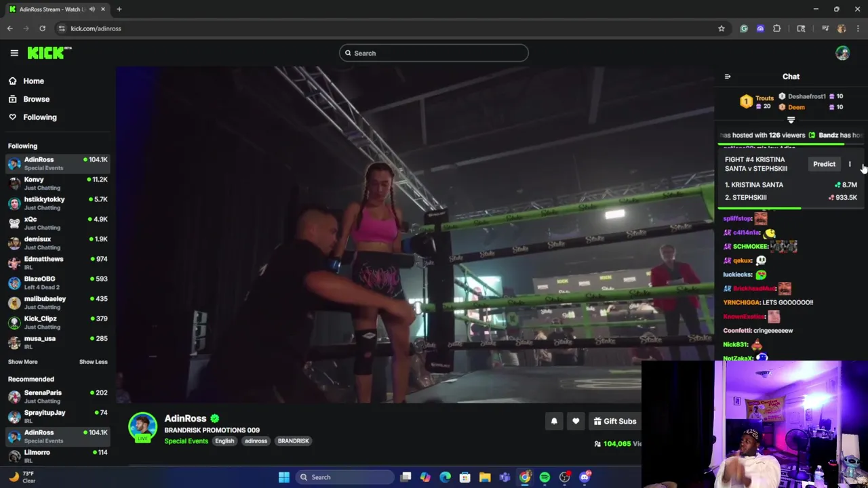Reload the page
This screenshot has width=868, height=488.
click(x=42, y=28)
